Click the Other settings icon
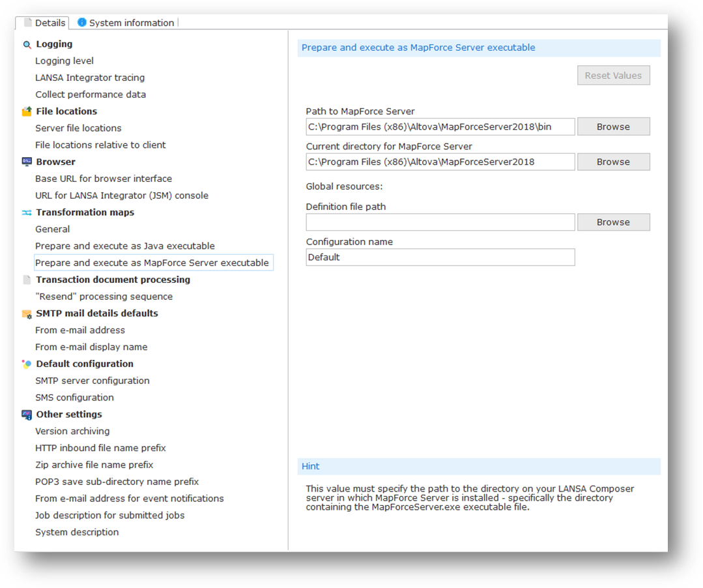Screen dimensions: 703x588 coord(27,415)
